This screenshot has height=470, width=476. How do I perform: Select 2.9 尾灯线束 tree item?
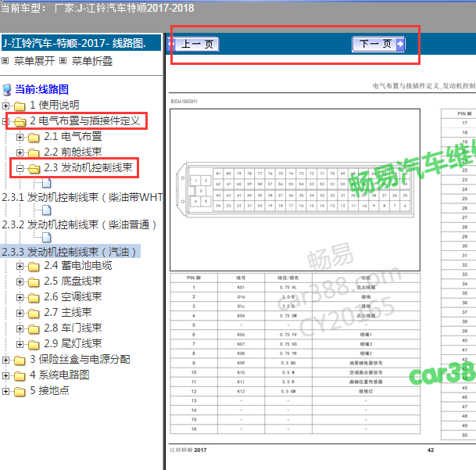coord(73,343)
